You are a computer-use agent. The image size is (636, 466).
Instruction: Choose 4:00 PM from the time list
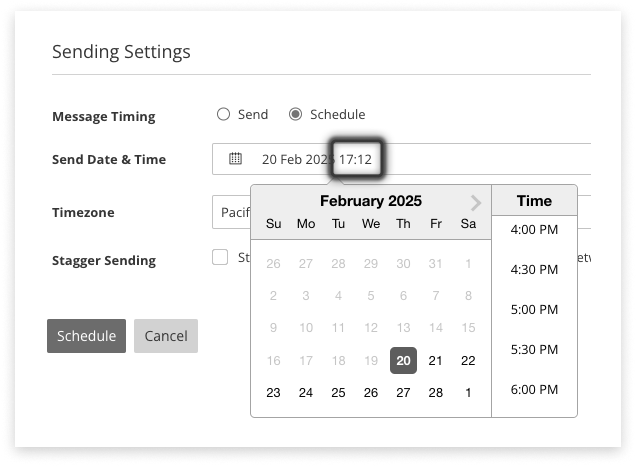[534, 230]
